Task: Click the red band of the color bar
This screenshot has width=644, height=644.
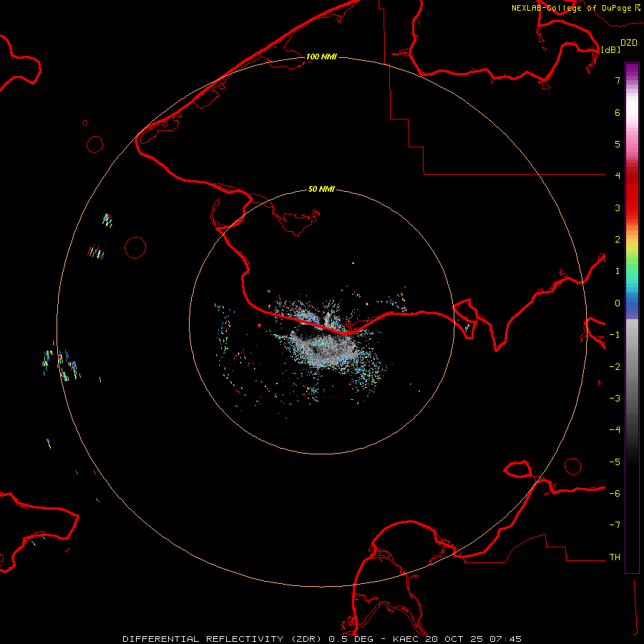Action: pyautogui.click(x=632, y=193)
